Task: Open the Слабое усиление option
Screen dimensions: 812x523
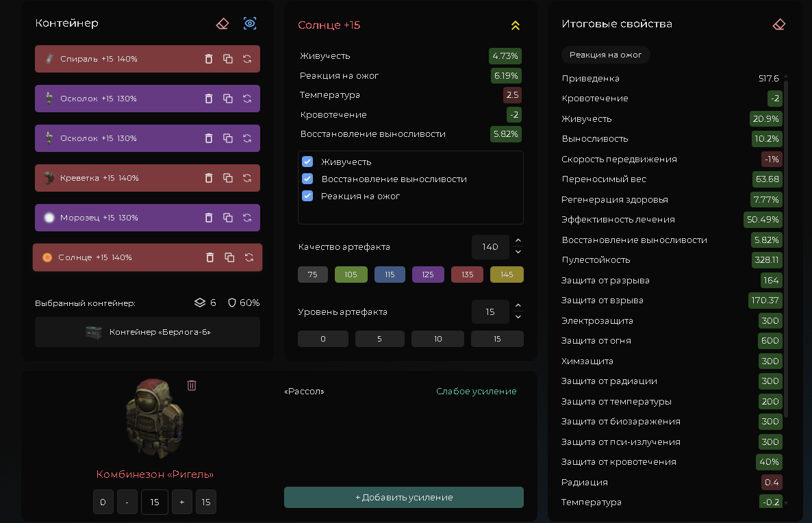Action: (477, 392)
